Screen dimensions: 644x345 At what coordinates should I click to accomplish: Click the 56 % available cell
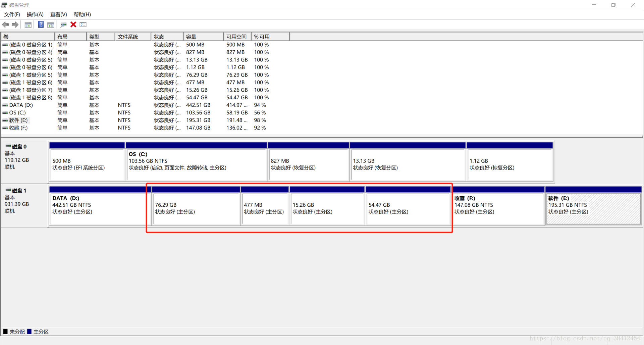pos(260,113)
